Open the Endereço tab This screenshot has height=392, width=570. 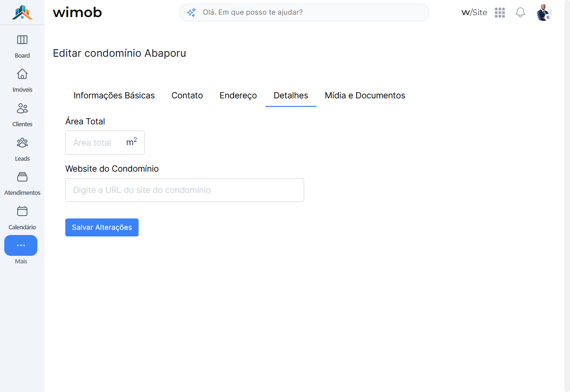(x=238, y=96)
